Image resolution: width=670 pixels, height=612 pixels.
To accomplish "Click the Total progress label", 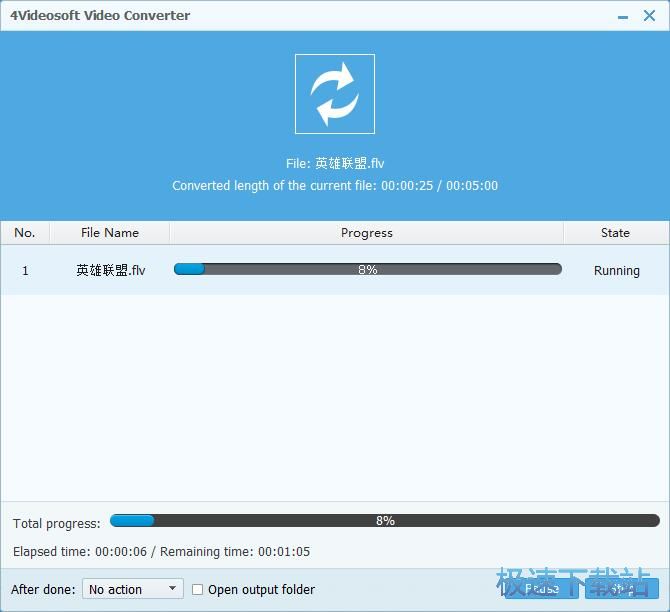I will [57, 524].
